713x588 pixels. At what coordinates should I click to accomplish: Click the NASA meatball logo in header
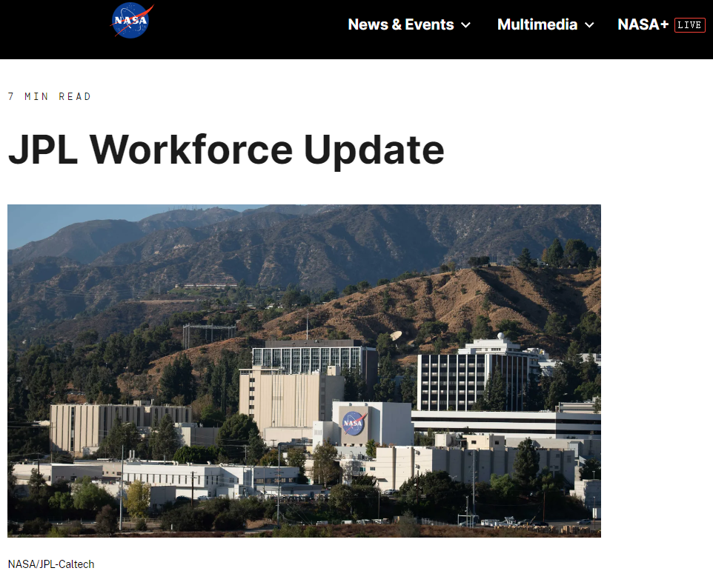(132, 20)
